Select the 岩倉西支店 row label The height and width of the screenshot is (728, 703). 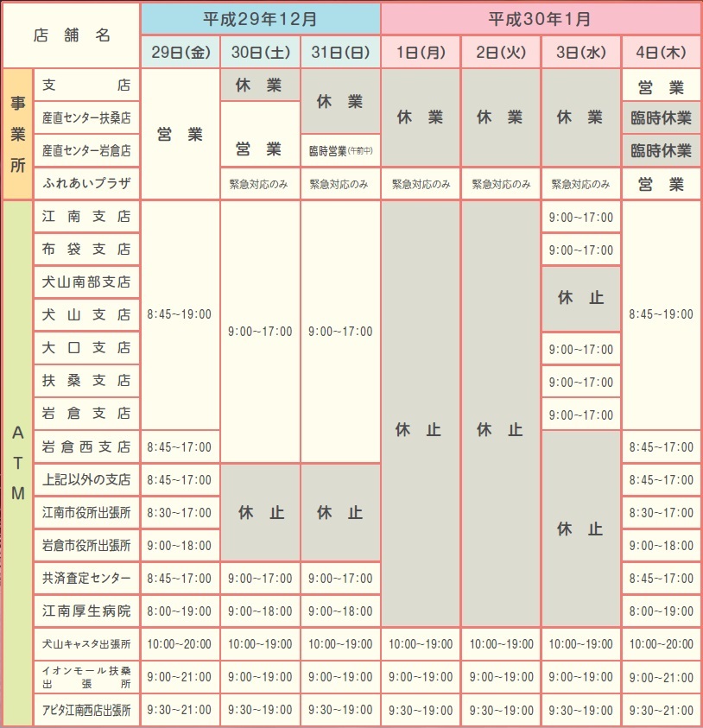[86, 446]
